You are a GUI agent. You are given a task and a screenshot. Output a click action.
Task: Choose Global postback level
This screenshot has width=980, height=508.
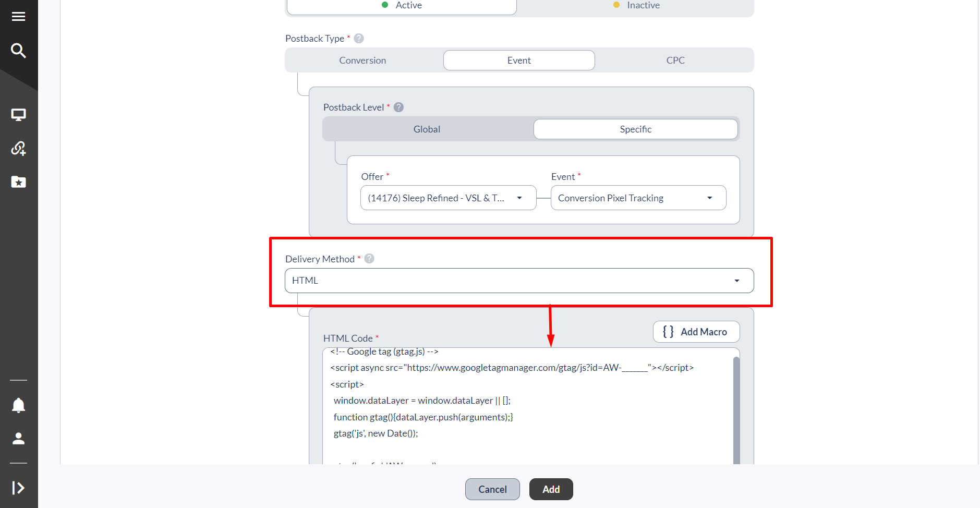point(427,129)
